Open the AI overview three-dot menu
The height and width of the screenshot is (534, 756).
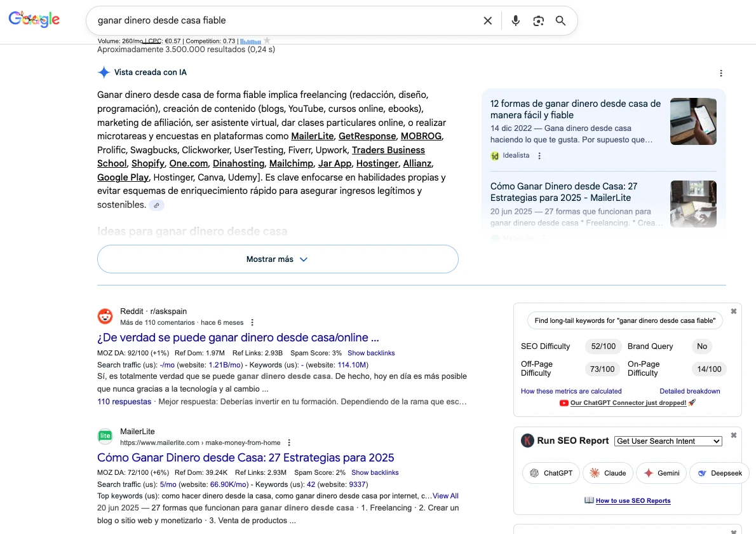point(721,73)
